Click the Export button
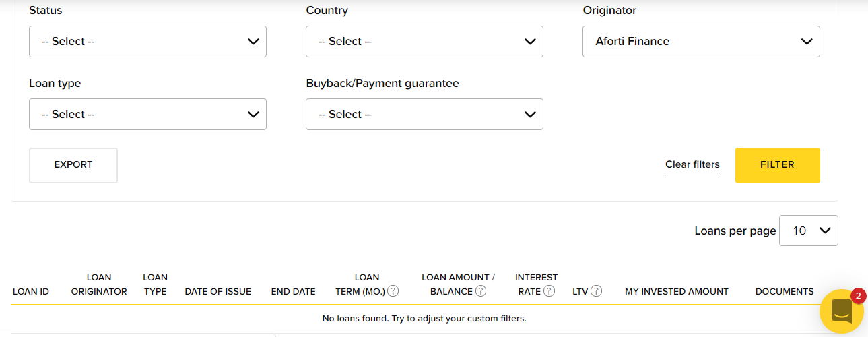The image size is (868, 337). pos(73,165)
